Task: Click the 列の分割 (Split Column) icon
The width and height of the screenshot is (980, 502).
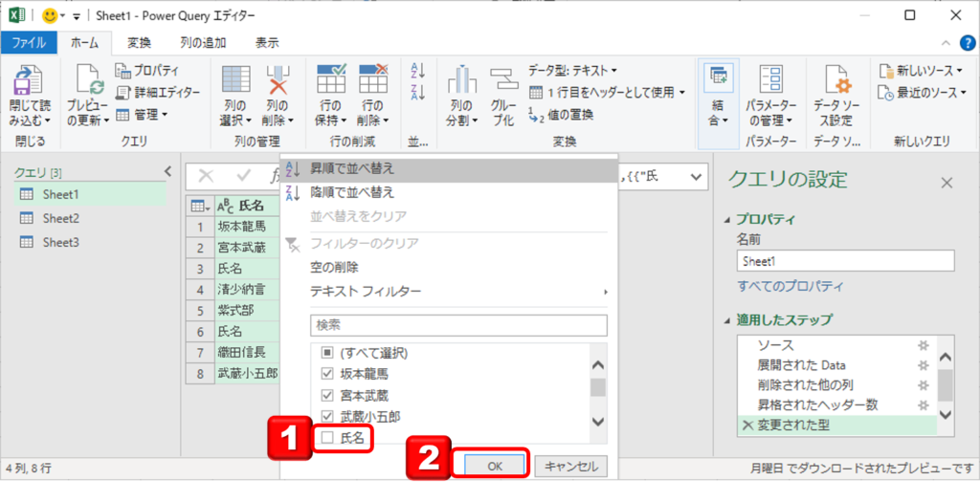Action: coord(462,80)
